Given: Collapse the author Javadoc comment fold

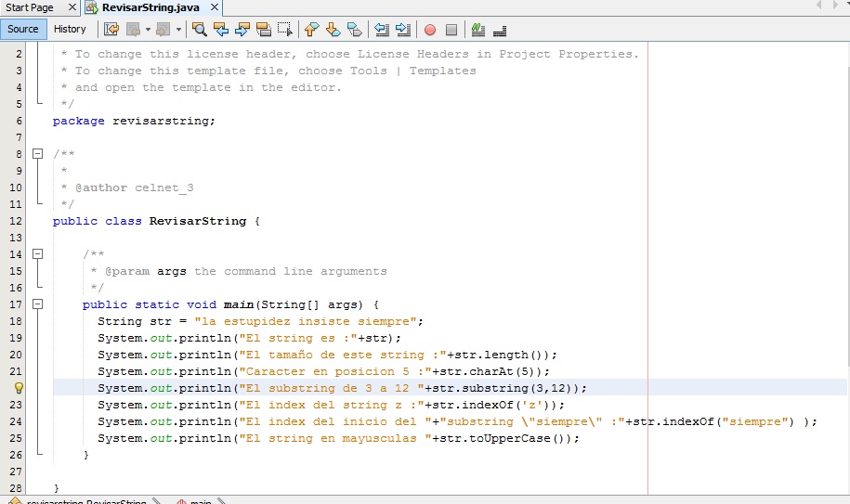Looking at the screenshot, I should pos(38,153).
